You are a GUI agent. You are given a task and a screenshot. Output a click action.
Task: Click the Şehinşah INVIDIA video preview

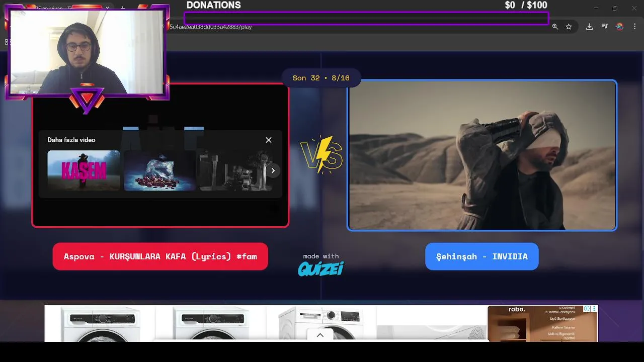pyautogui.click(x=482, y=155)
